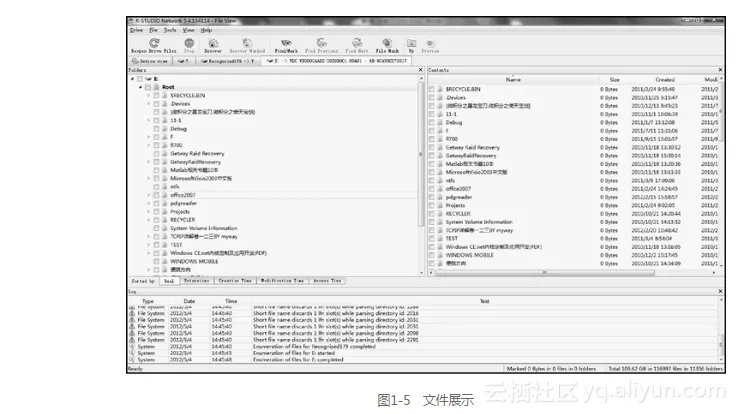Check the pdgreader checkbox in Contents list
737x414 pixels.
[431, 197]
